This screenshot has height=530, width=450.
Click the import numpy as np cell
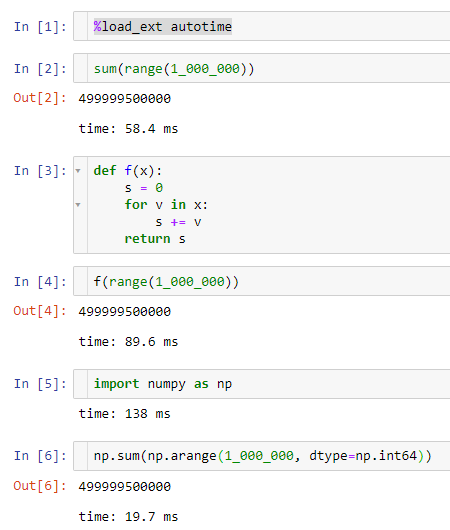click(262, 384)
